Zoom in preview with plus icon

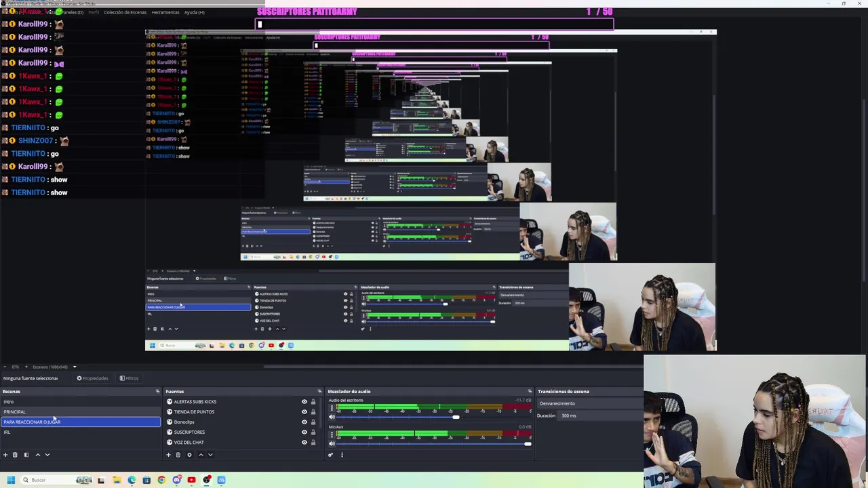(26, 367)
